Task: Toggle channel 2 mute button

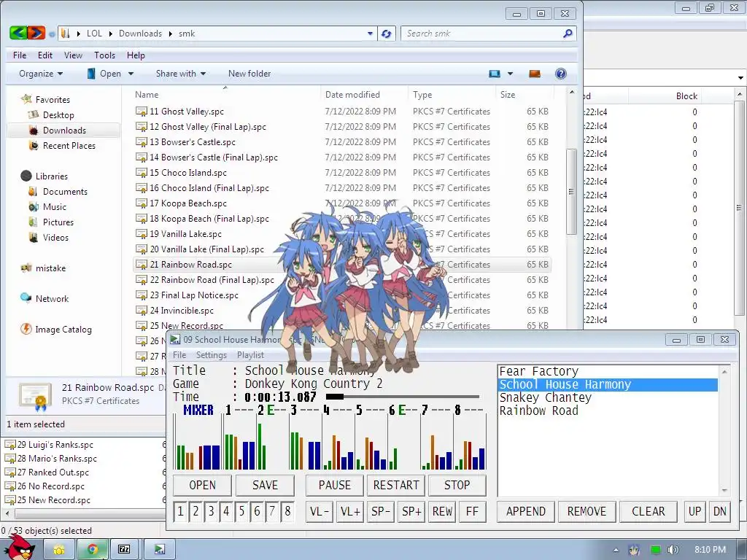Action: [x=196, y=511]
